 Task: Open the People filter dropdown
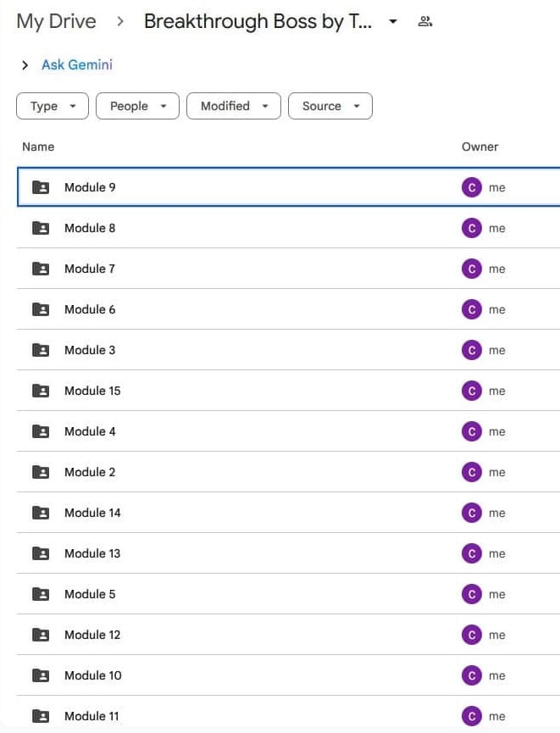click(x=137, y=106)
